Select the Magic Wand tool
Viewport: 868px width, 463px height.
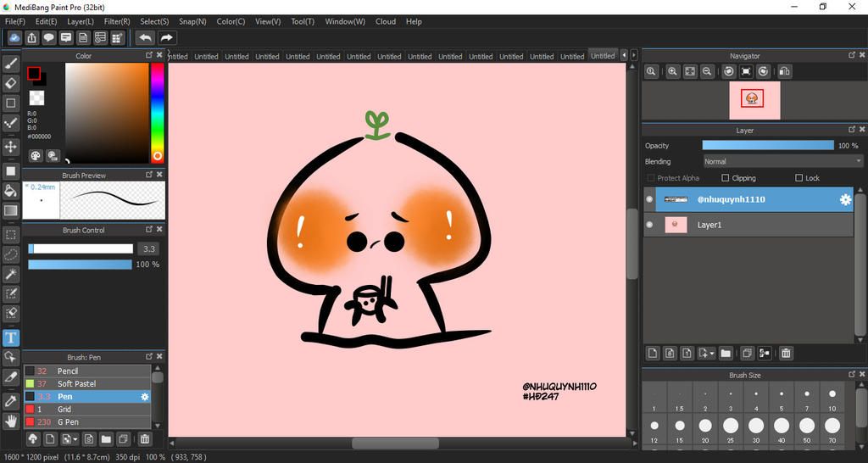10,274
